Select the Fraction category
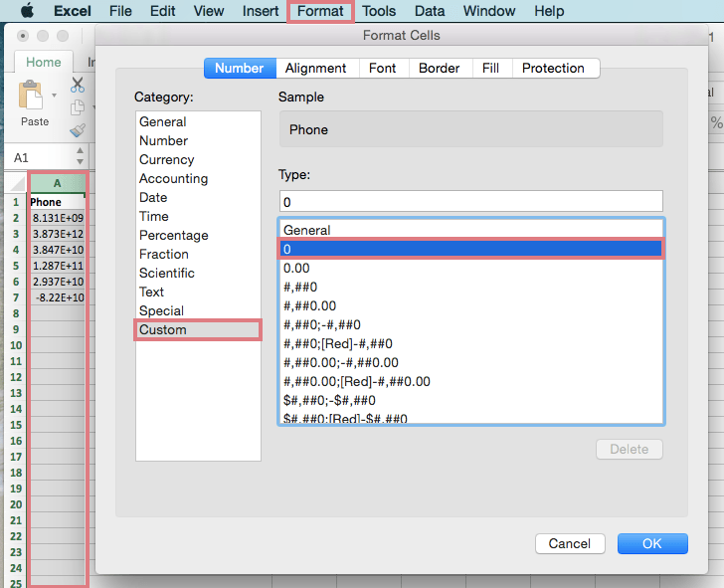The image size is (724, 588). (x=198, y=255)
